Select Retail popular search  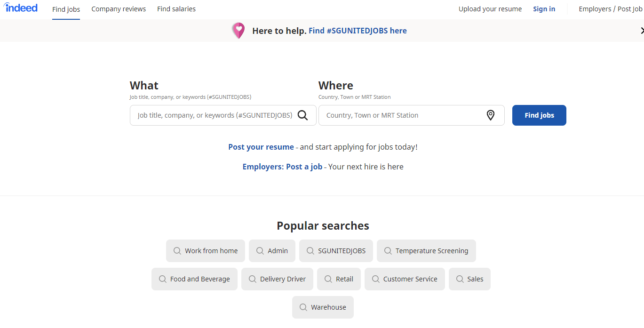339,279
